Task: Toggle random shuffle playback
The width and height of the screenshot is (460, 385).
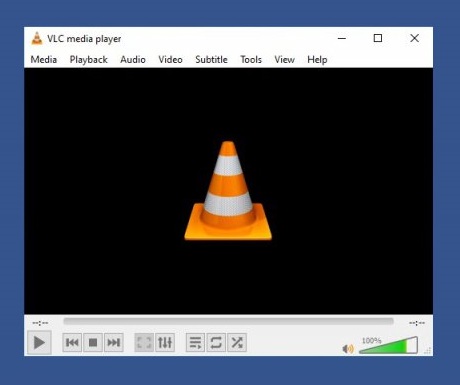Action: pyautogui.click(x=237, y=342)
